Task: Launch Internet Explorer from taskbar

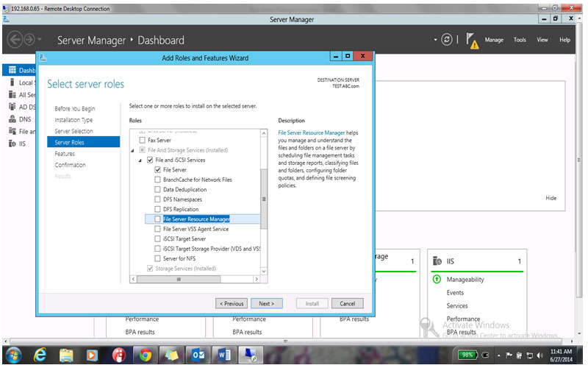Action: (x=40, y=355)
